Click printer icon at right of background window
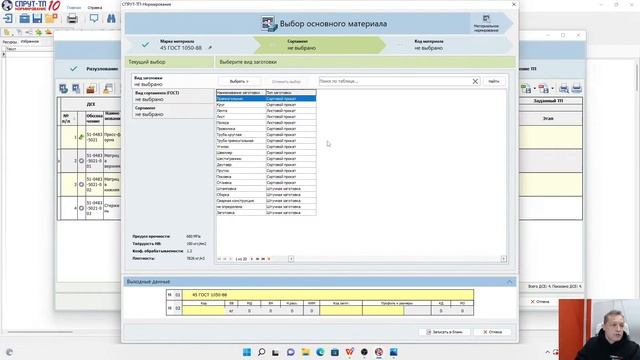 click(576, 88)
